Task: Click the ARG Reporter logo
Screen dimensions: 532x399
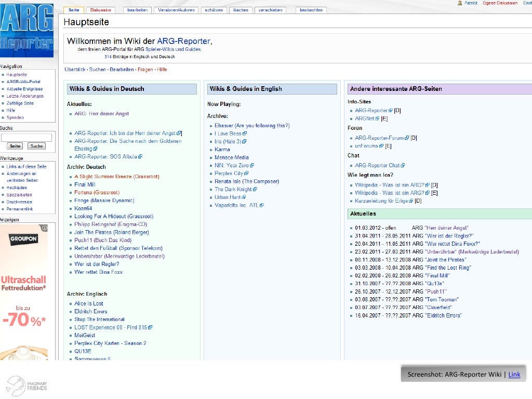Action: [26, 30]
